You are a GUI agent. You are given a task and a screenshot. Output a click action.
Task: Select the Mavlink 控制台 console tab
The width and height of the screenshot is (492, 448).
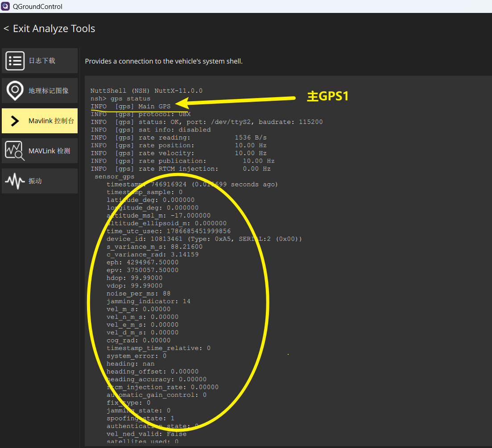point(40,121)
